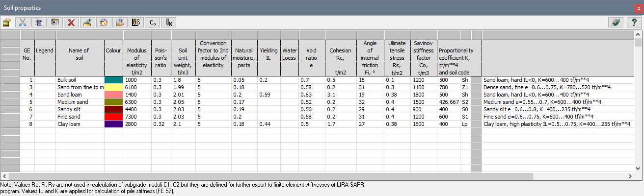This screenshot has width=644, height=196.
Task: Select the row header for Fine sand
Action: pos(10,117)
